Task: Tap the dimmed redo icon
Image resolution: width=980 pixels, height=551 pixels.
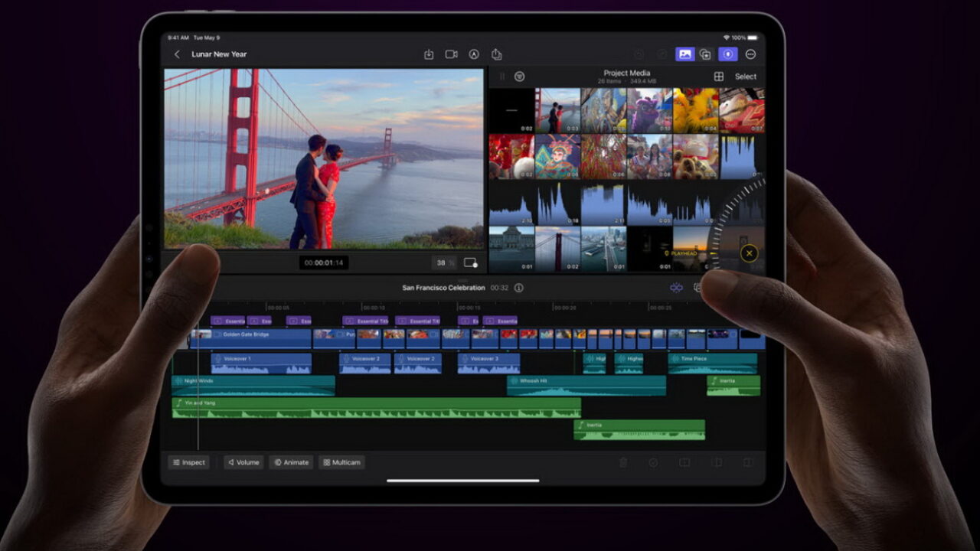Action: pos(662,54)
